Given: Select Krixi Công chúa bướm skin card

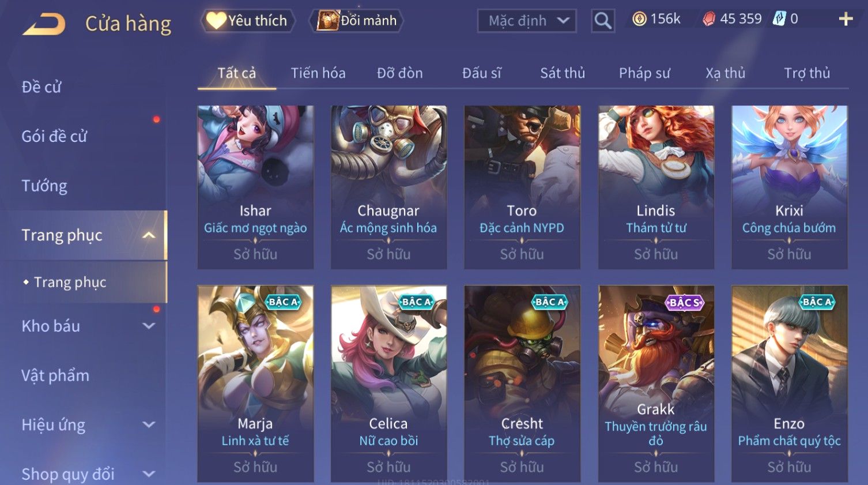Looking at the screenshot, I should point(789,187).
